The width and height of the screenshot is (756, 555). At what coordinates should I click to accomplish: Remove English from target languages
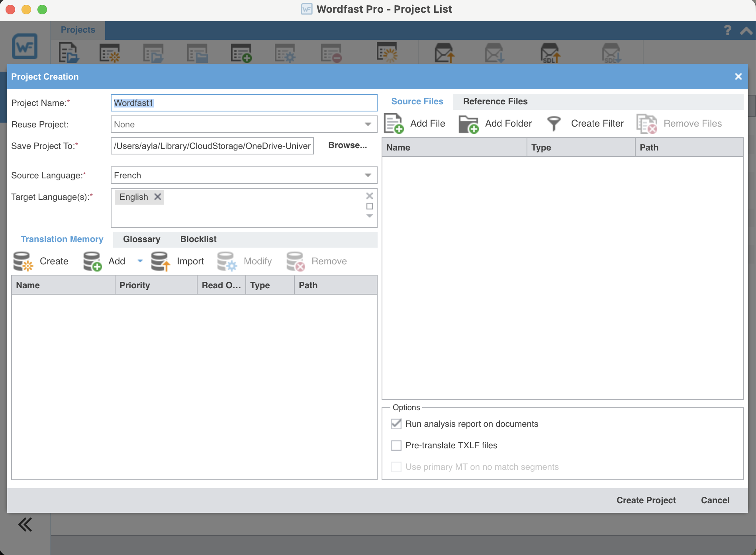point(158,197)
